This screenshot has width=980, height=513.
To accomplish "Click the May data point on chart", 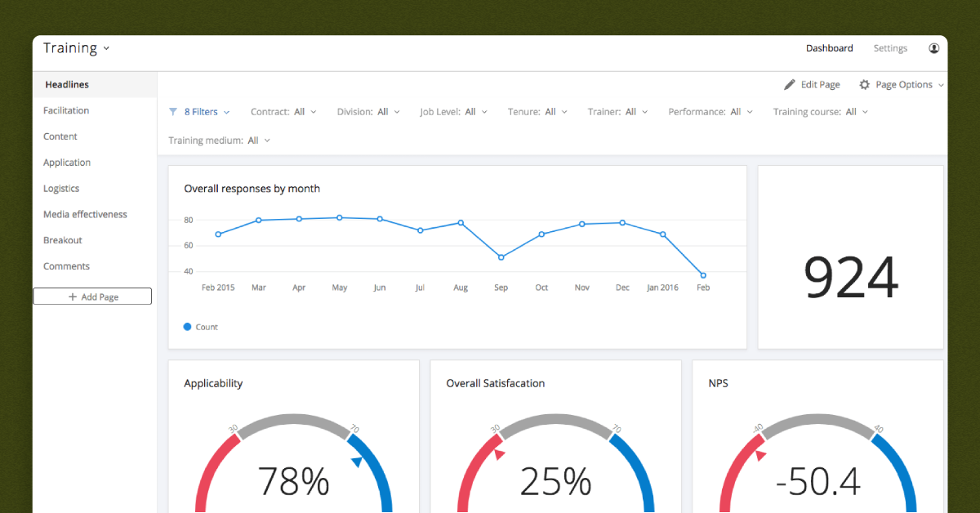I will [339, 218].
